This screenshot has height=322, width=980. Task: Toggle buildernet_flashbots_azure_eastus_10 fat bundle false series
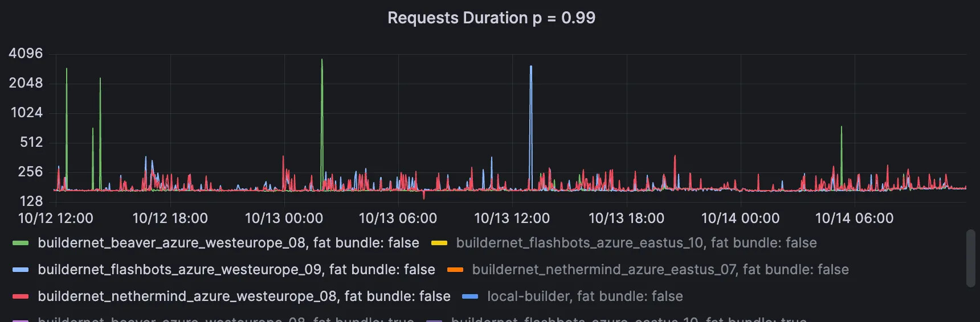(x=636, y=243)
